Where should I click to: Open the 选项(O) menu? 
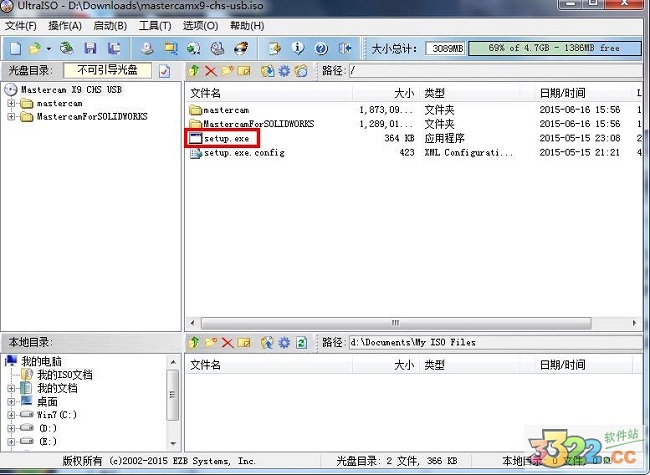201,26
